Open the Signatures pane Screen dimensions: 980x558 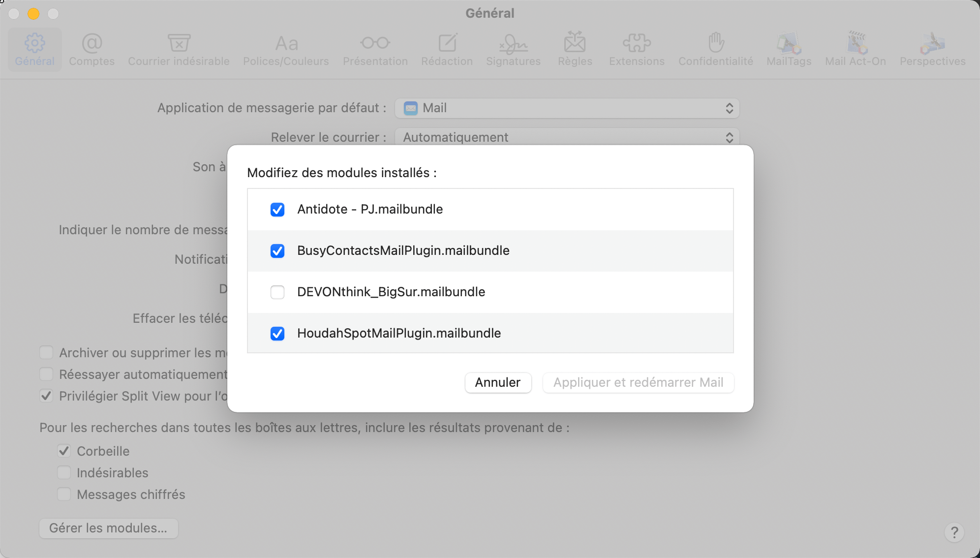513,50
